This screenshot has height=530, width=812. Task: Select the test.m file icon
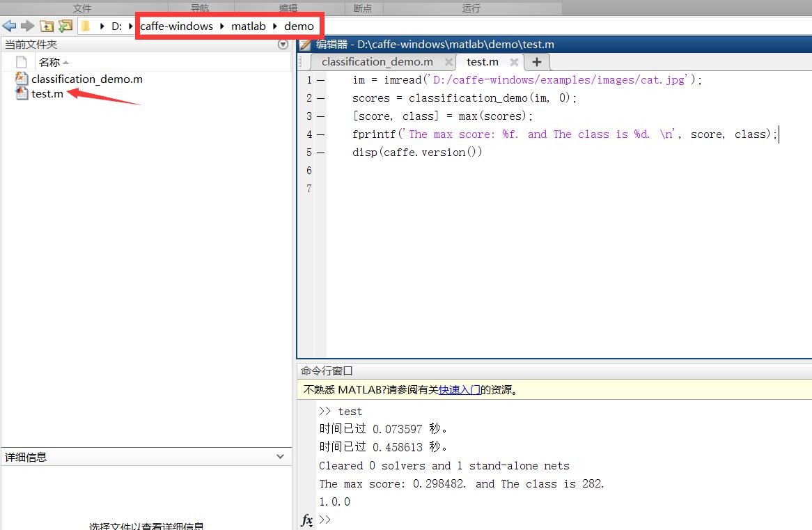coord(21,94)
